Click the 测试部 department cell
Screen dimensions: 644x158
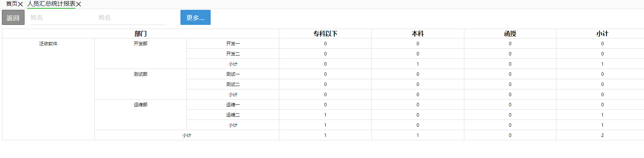click(x=140, y=74)
